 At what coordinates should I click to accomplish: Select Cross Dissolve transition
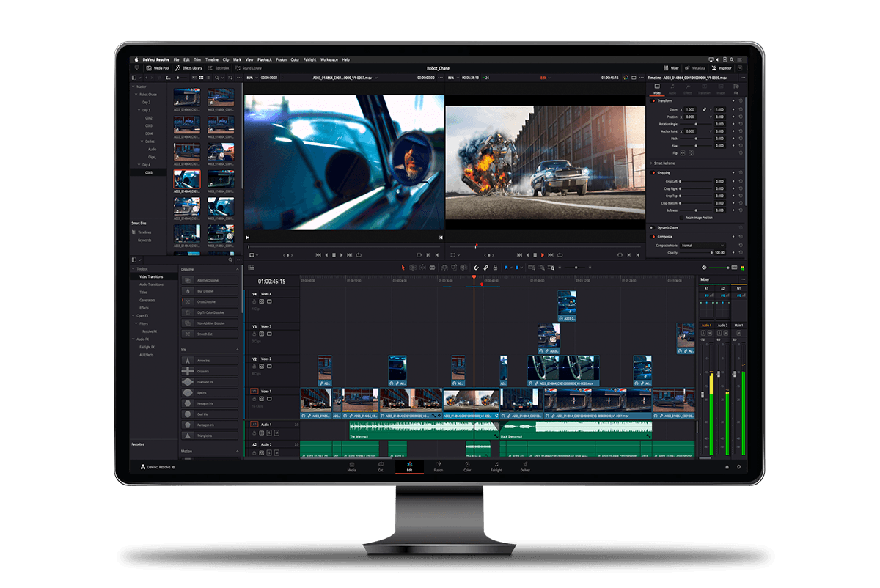coord(210,301)
